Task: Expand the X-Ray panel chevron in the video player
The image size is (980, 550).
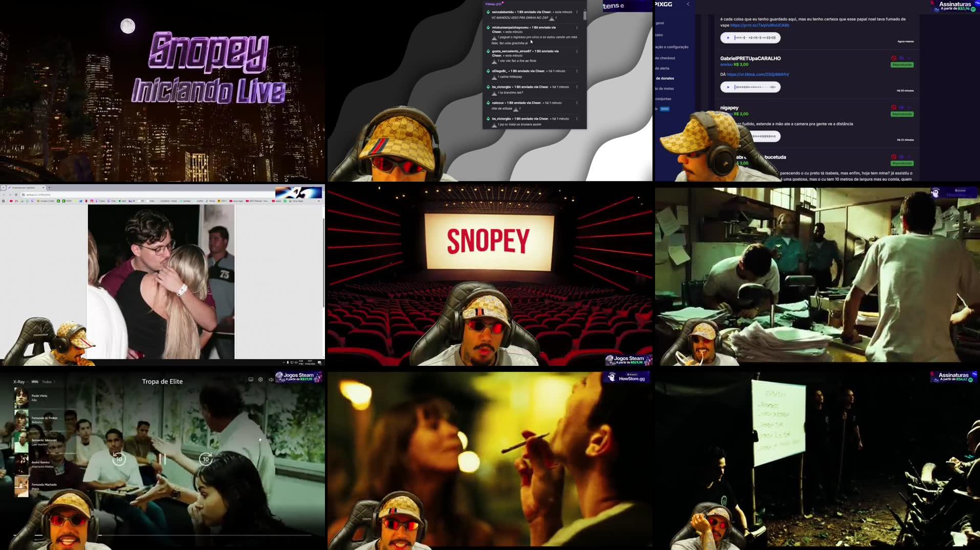Action: click(28, 382)
